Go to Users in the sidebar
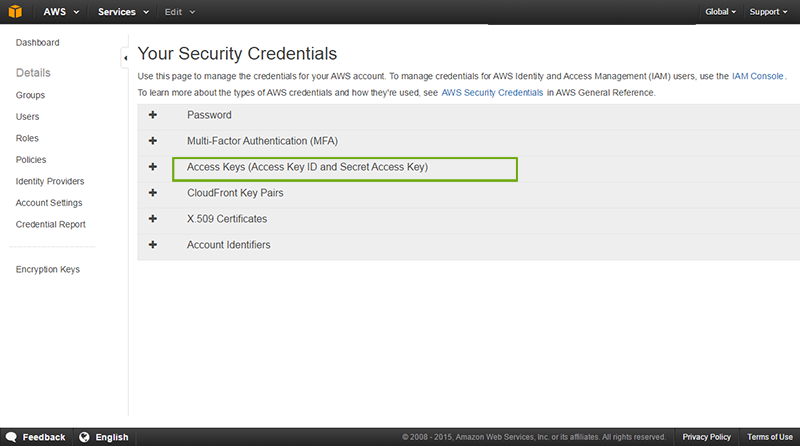800x446 pixels. pyautogui.click(x=28, y=117)
